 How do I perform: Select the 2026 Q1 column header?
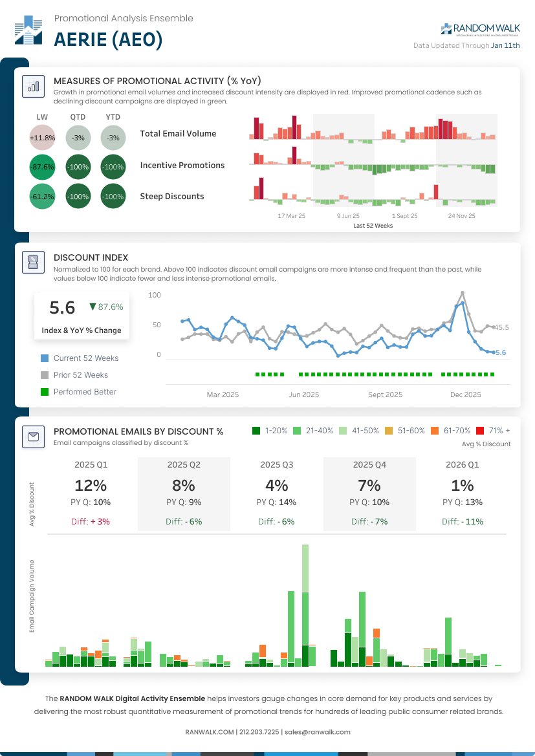click(x=462, y=465)
